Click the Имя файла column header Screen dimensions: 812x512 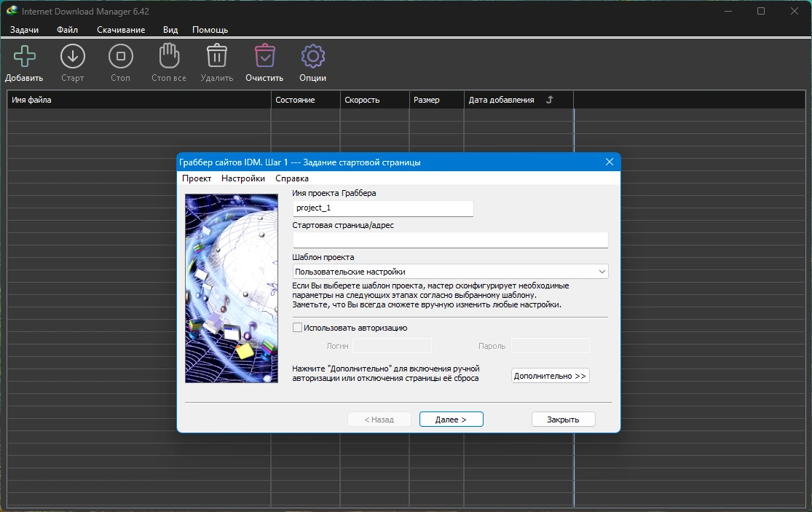click(139, 100)
